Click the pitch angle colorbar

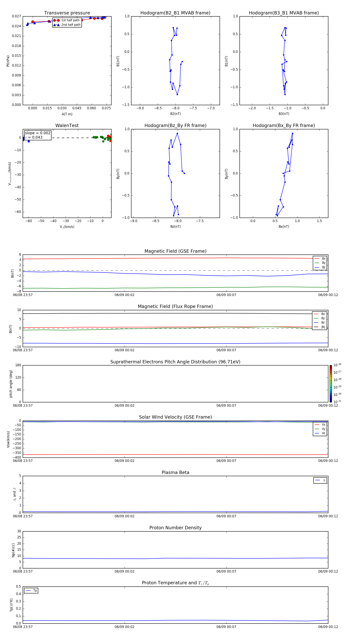point(331,384)
